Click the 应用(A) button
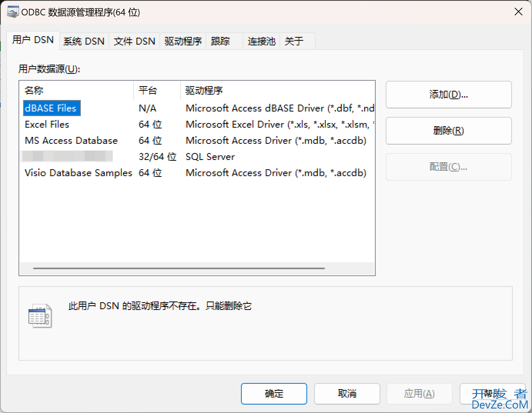The width and height of the screenshot is (532, 413). (419, 394)
